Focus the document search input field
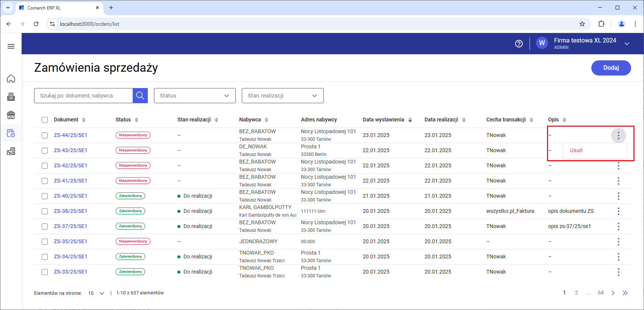The height and width of the screenshot is (310, 644). [83, 96]
